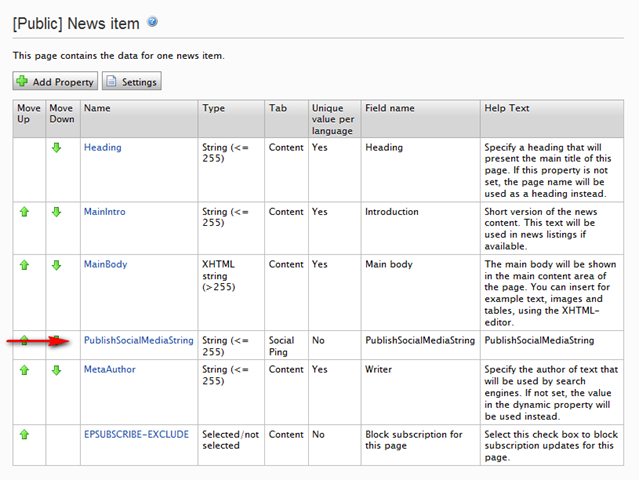
Task: Move the Heading property down
Action: tap(56, 148)
